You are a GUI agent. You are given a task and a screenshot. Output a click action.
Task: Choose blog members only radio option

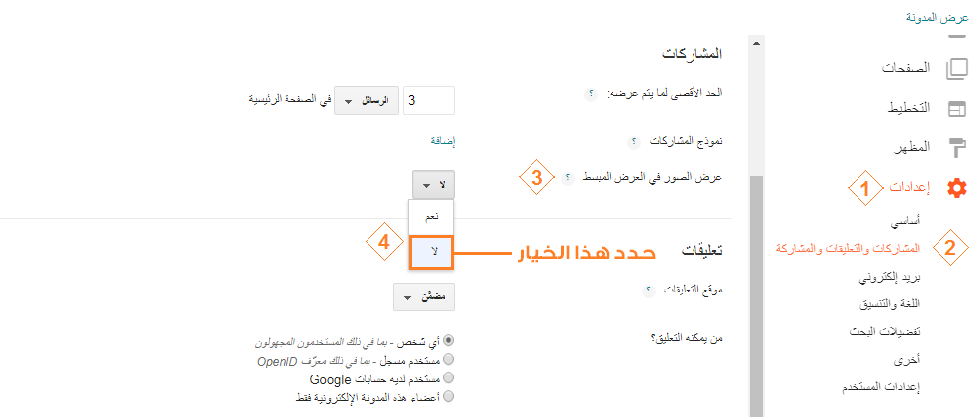point(449,396)
